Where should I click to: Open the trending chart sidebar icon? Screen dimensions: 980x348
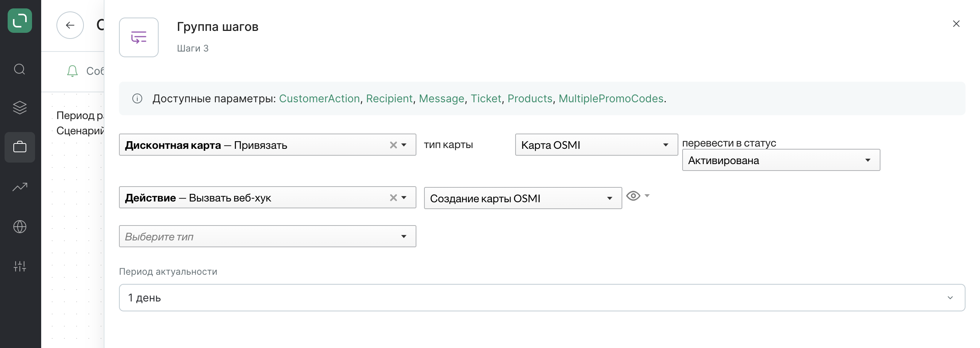pyautogui.click(x=20, y=187)
